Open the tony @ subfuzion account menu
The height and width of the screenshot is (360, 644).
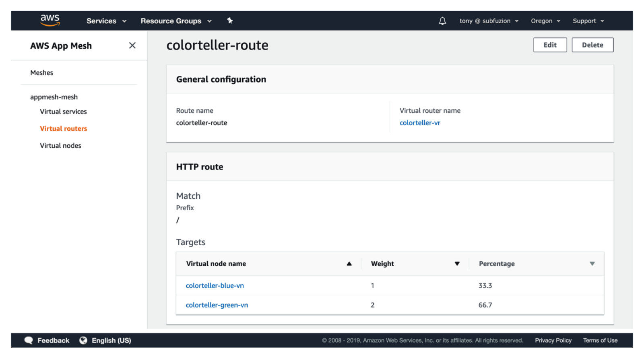tap(489, 21)
